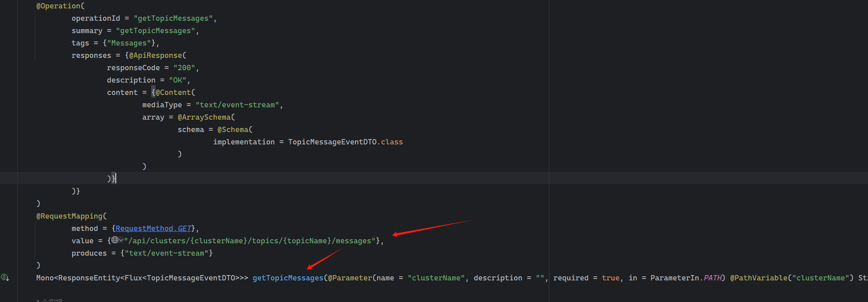Click the Mono return type
868x302 pixels.
coord(45,278)
